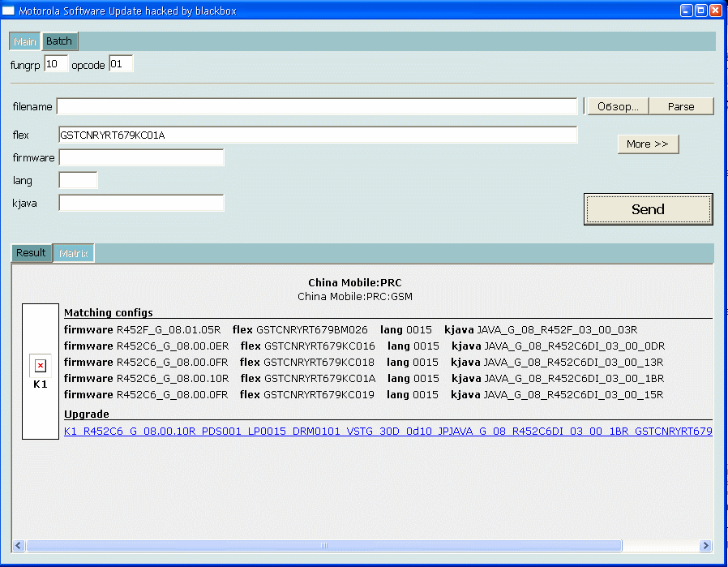
Task: Switch to the Matrix tab
Action: (x=73, y=253)
